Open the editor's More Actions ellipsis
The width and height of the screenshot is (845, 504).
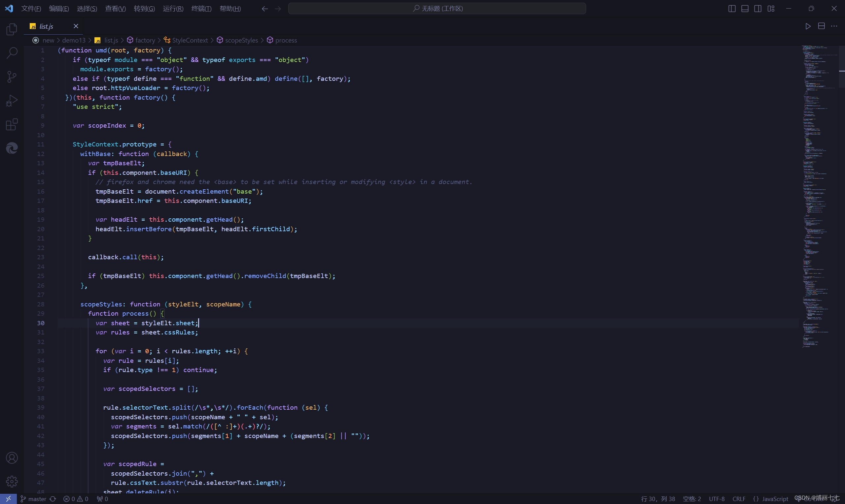pos(834,26)
